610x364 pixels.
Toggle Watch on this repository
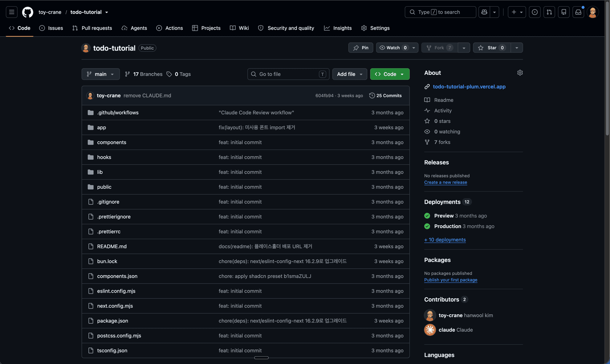pos(393,48)
